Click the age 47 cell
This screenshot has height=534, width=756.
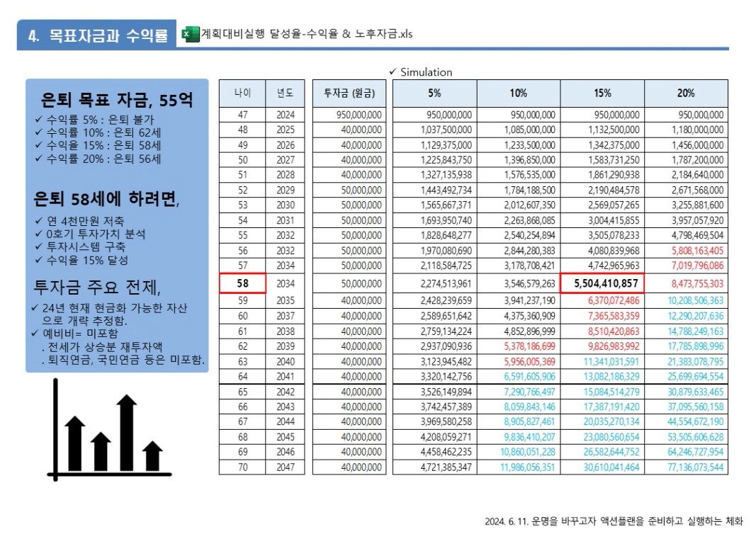pos(242,115)
